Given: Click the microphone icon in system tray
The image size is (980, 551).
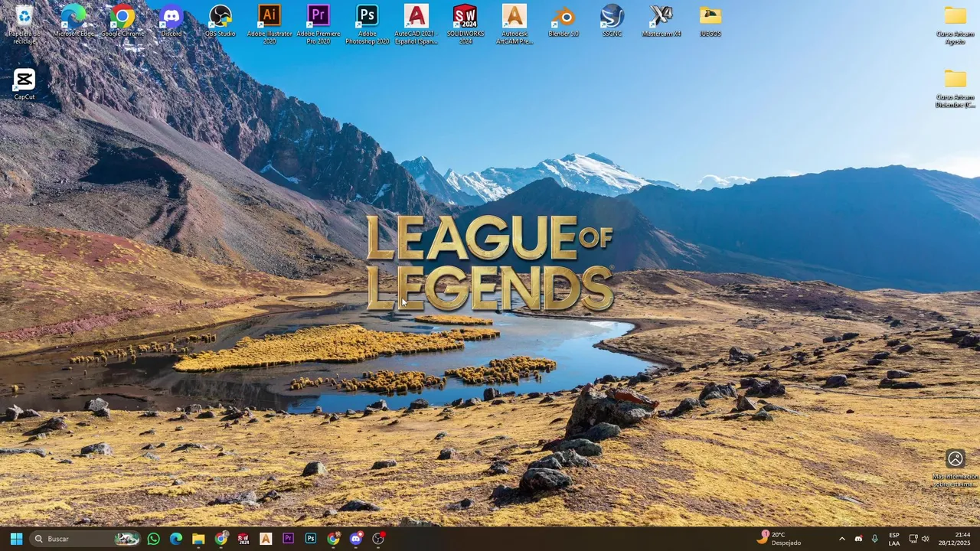Looking at the screenshot, I should 874,539.
